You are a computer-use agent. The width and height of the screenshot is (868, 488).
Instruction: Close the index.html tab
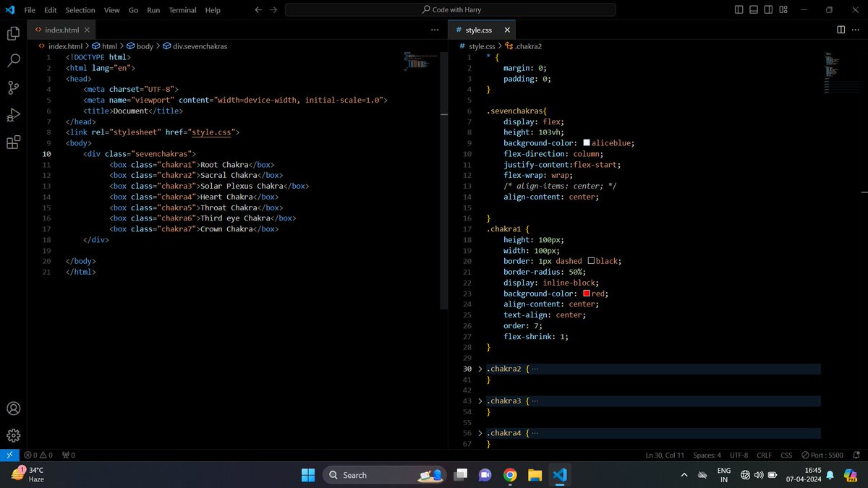point(87,30)
